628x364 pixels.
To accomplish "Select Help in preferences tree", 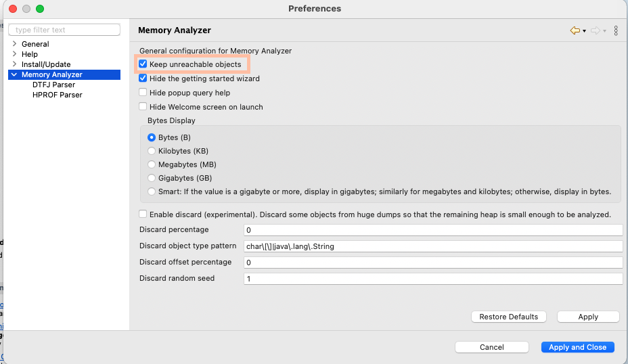I will (30, 54).
